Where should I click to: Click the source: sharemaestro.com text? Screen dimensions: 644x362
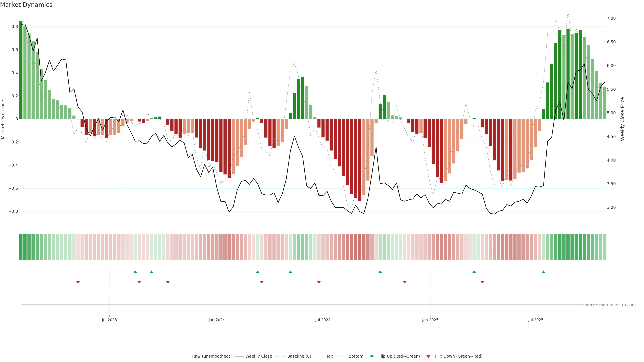609,305
